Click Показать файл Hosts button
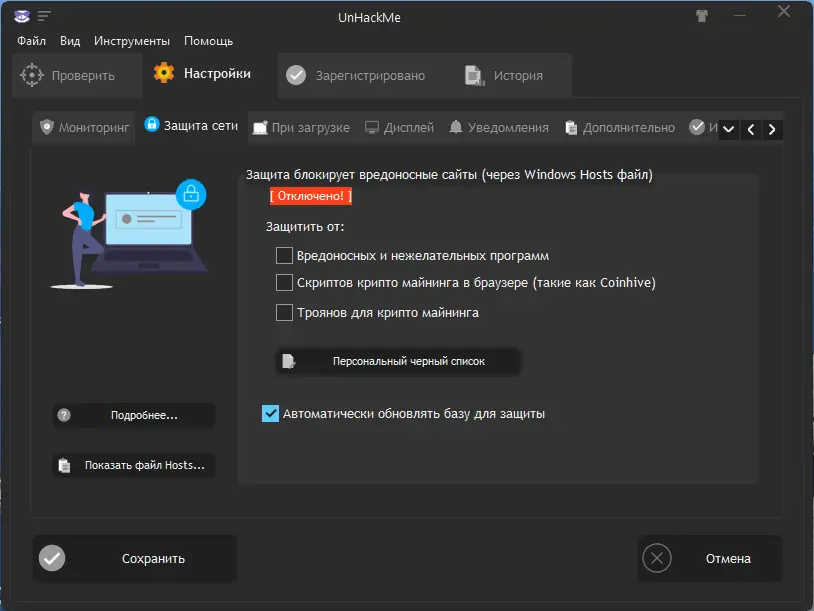 pyautogui.click(x=133, y=465)
